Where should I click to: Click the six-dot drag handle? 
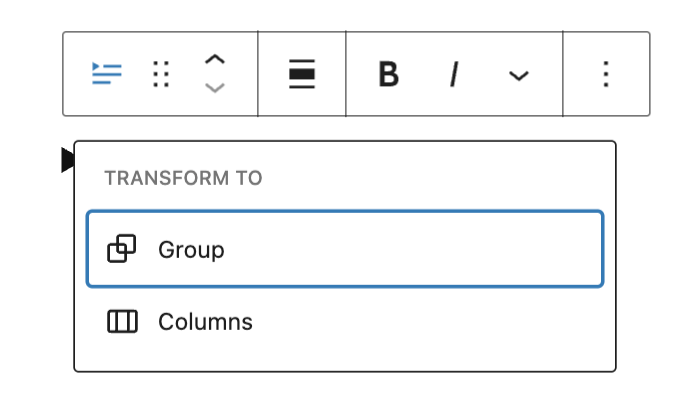point(160,74)
